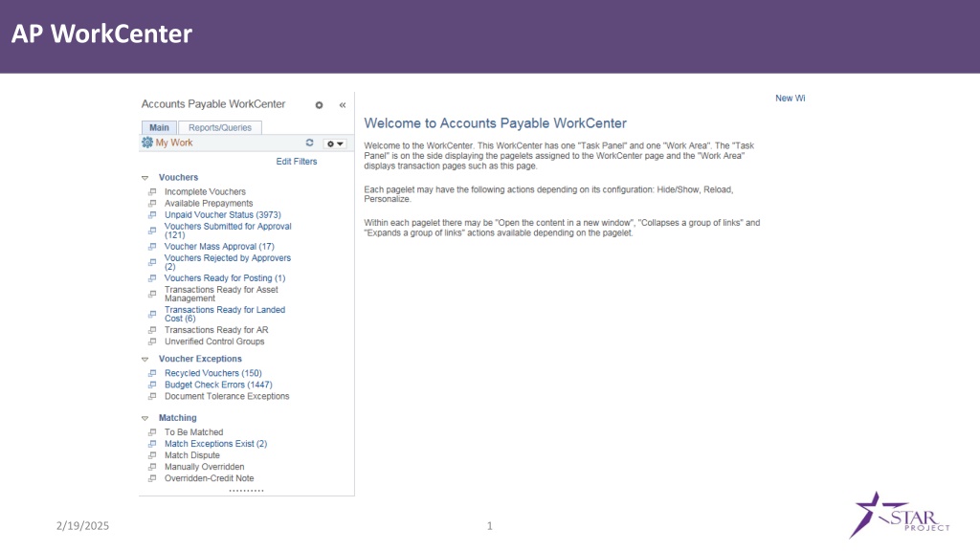The height and width of the screenshot is (551, 980).
Task: Open new-window icon beside Vouchers Ready for Posting
Action: pos(152,278)
